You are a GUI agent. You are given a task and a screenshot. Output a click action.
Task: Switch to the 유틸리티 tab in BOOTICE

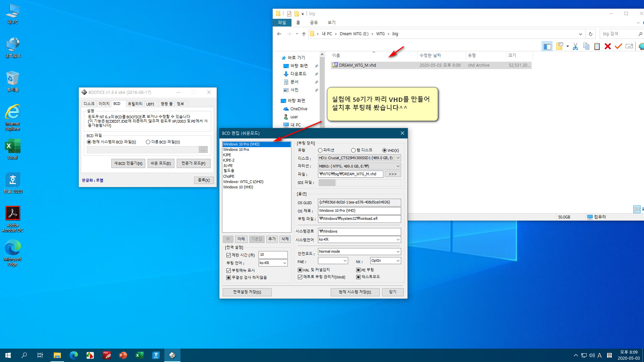[x=135, y=104]
